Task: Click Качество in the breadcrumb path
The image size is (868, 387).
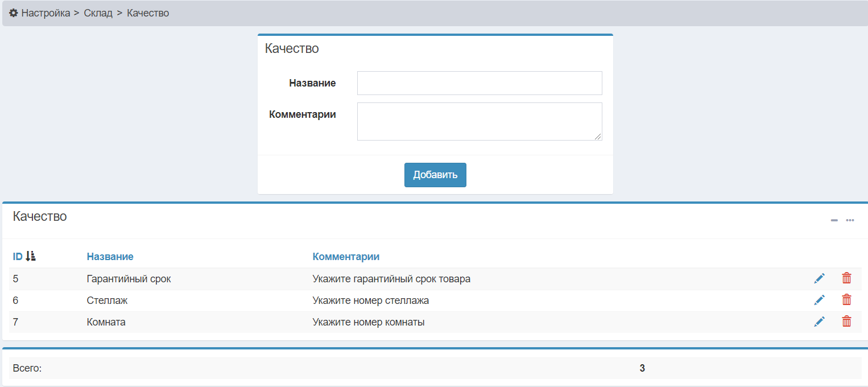Action: (x=148, y=13)
